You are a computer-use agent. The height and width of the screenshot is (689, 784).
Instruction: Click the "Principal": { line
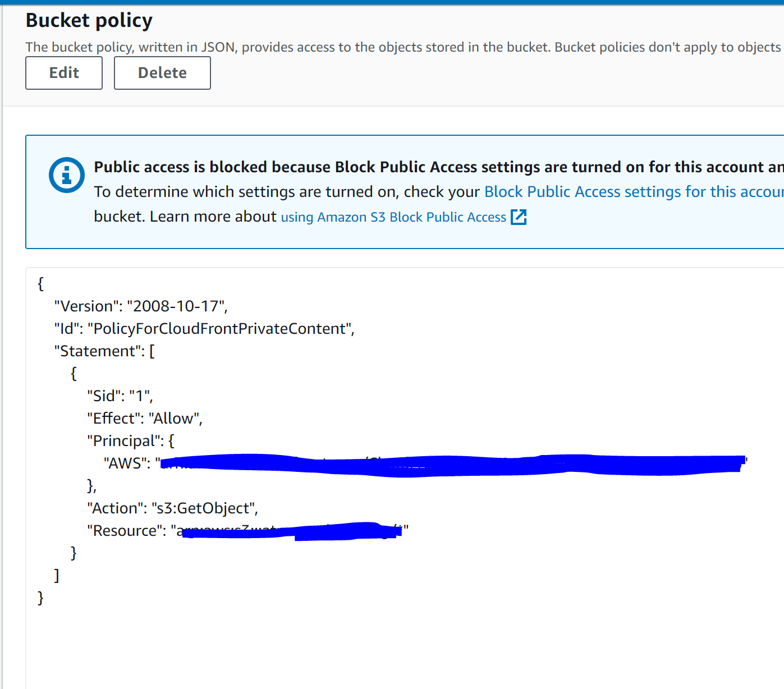pyautogui.click(x=131, y=441)
